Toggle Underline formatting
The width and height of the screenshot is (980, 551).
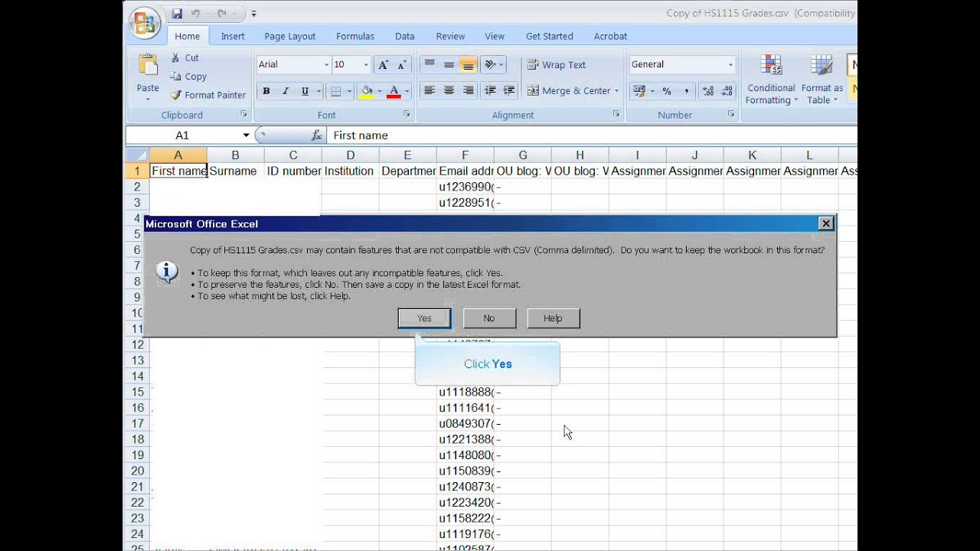305,91
